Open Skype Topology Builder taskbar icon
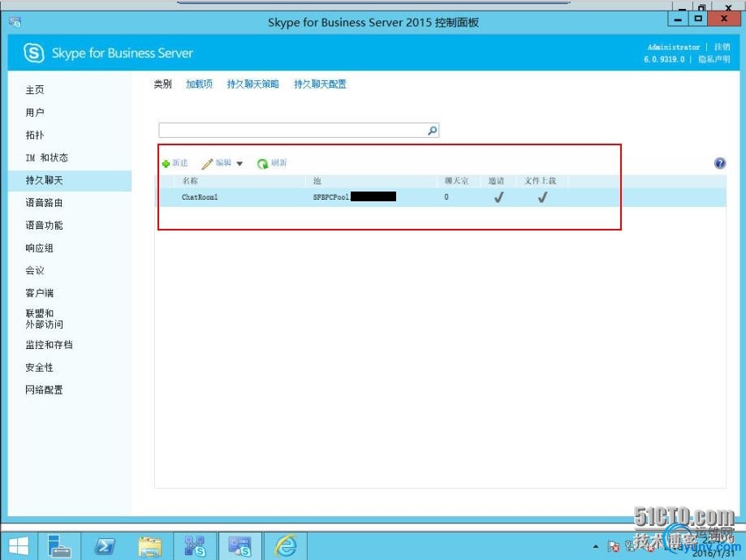746x560 pixels. (x=195, y=545)
